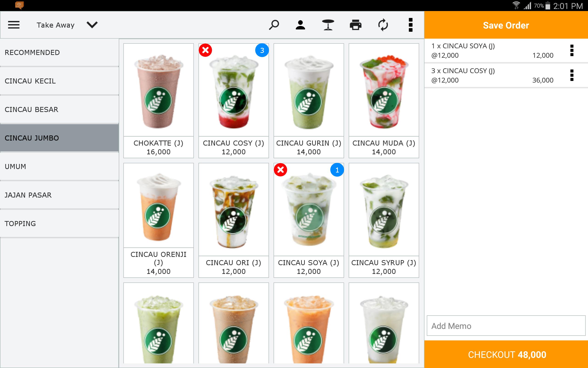Tap the battery indicator icon
The image size is (588, 368).
pyautogui.click(x=548, y=5)
